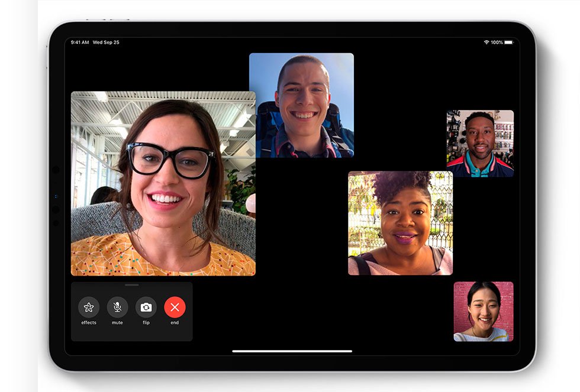Select the woman with glasses video tile

(x=163, y=183)
